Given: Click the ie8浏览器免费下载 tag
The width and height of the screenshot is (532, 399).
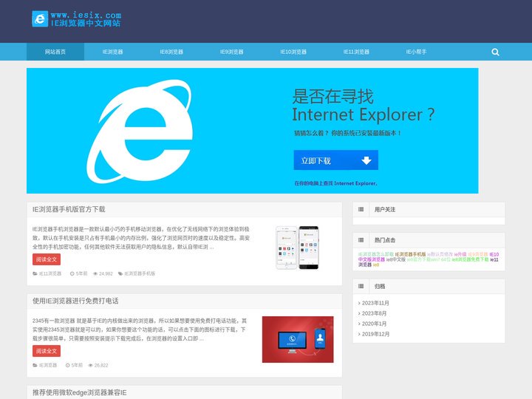Looking at the screenshot, I should coord(470,259).
